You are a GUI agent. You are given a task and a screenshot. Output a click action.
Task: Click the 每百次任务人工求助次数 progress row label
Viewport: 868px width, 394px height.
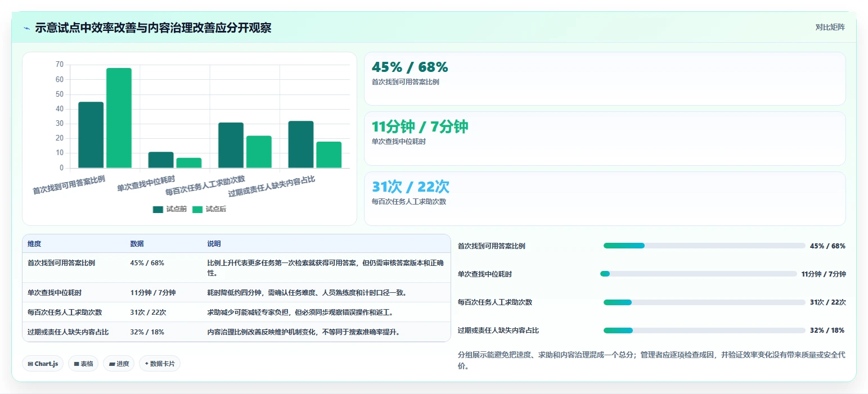[x=495, y=302]
